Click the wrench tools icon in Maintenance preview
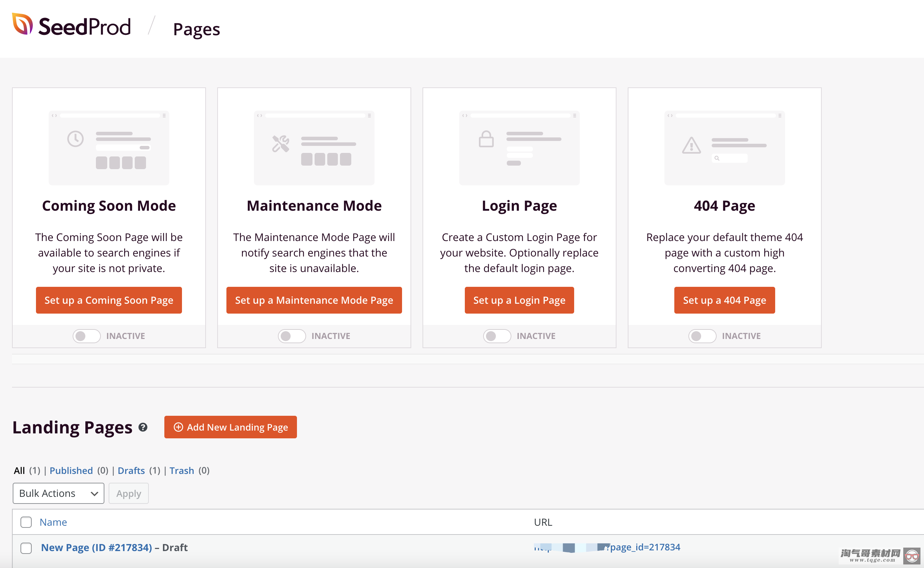The height and width of the screenshot is (568, 924). [x=281, y=143]
